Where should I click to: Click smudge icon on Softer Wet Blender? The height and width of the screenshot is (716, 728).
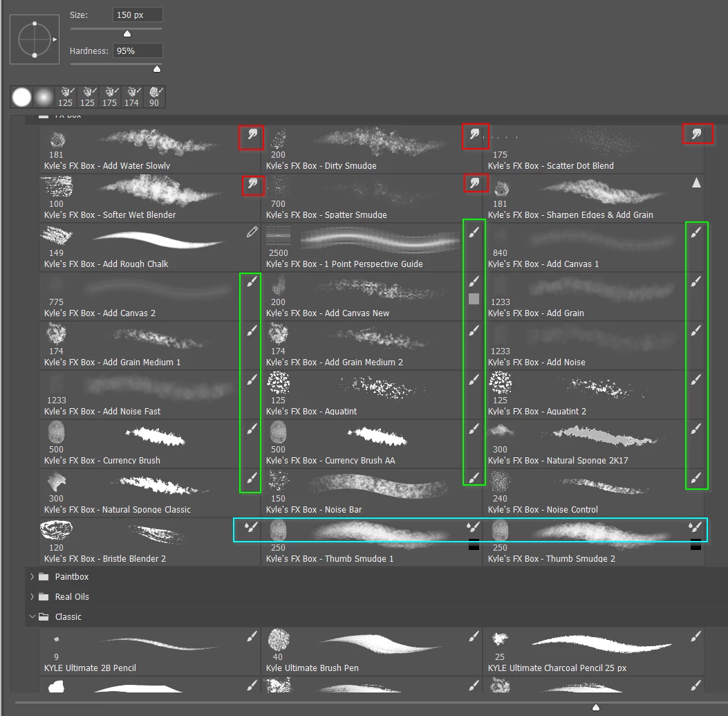click(252, 183)
